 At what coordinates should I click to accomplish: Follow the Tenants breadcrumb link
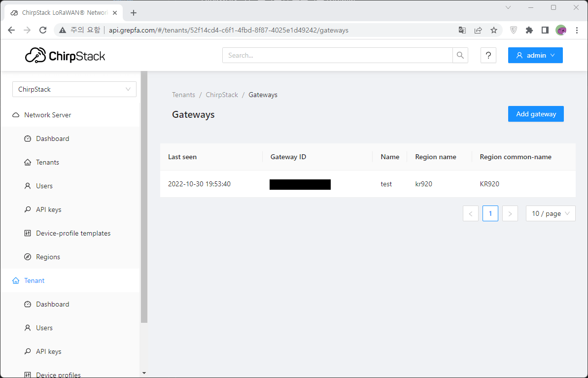(183, 95)
